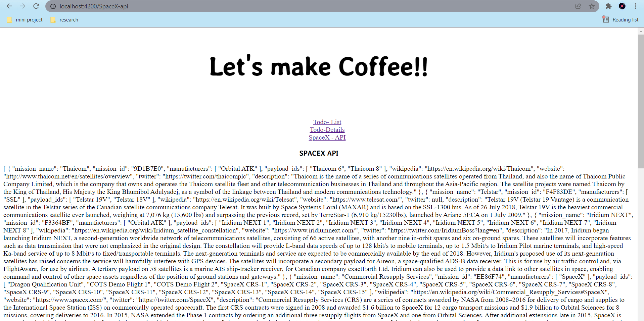Open the SpaceX - API link
The image size is (644, 321).
pyautogui.click(x=327, y=138)
